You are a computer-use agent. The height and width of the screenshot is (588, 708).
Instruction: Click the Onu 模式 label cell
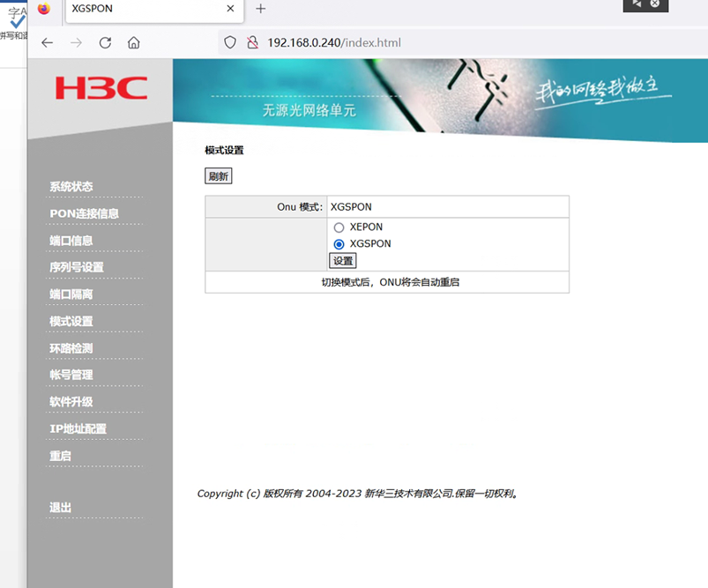click(266, 207)
